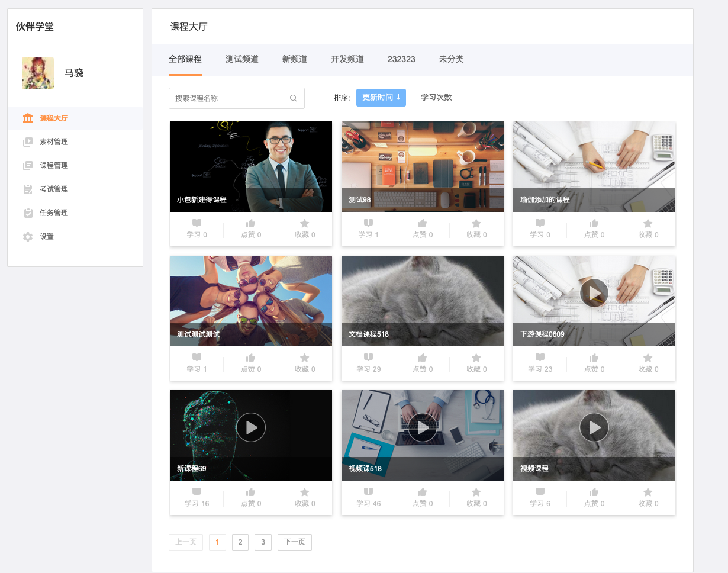728x573 pixels.
Task: Open the 课程大厅 sidebar icon
Action: 28,118
